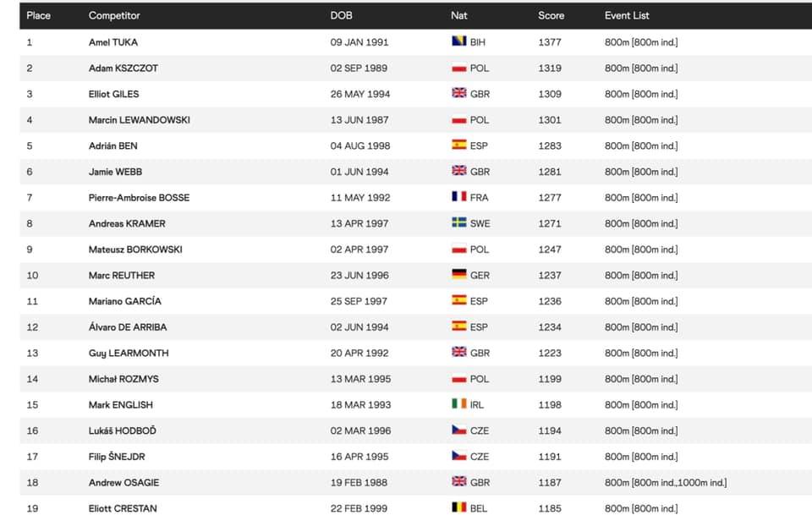This screenshot has width=812, height=521.
Task: Click the Polish flag in Adam KSZCZOT's row
Action: (458, 68)
